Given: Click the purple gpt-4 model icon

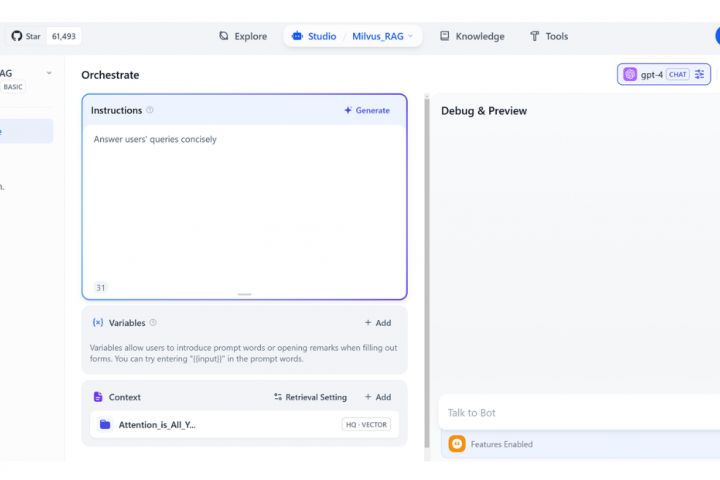Looking at the screenshot, I should coord(630,74).
